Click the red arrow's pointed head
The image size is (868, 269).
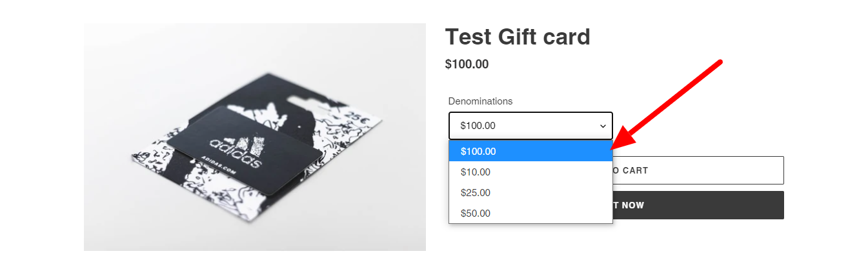pyautogui.click(x=616, y=144)
